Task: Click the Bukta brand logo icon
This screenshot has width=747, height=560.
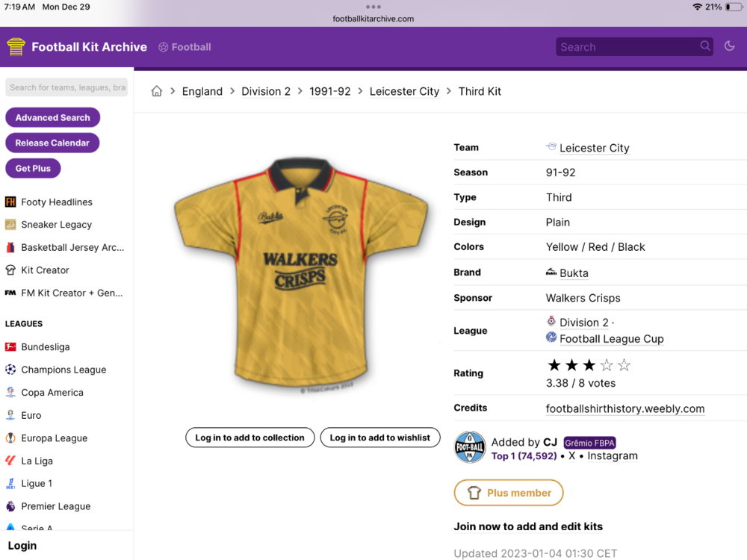Action: (551, 272)
